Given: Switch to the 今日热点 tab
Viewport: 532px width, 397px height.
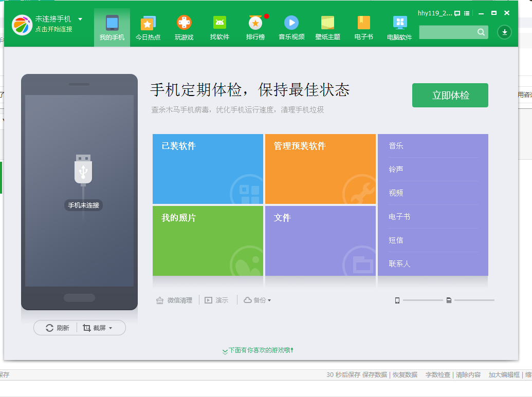Looking at the screenshot, I should click(148, 27).
